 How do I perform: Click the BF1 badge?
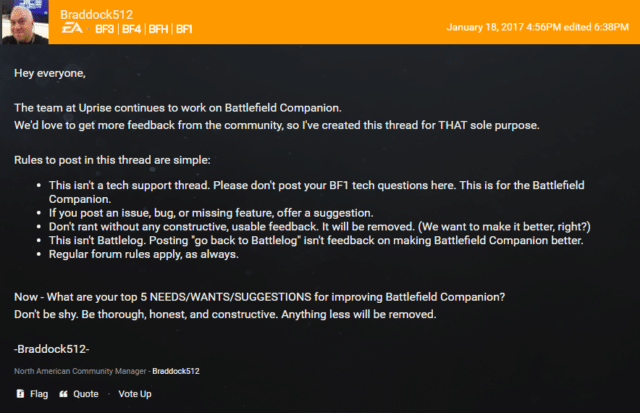click(185, 29)
